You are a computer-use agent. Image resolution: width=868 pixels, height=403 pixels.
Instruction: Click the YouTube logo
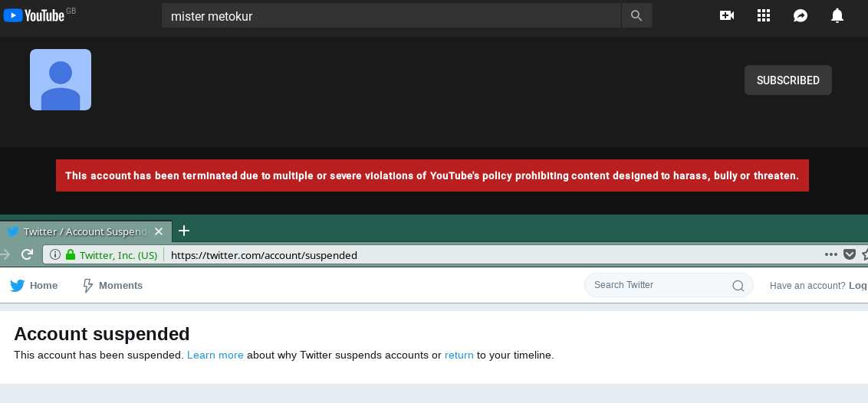click(x=35, y=15)
